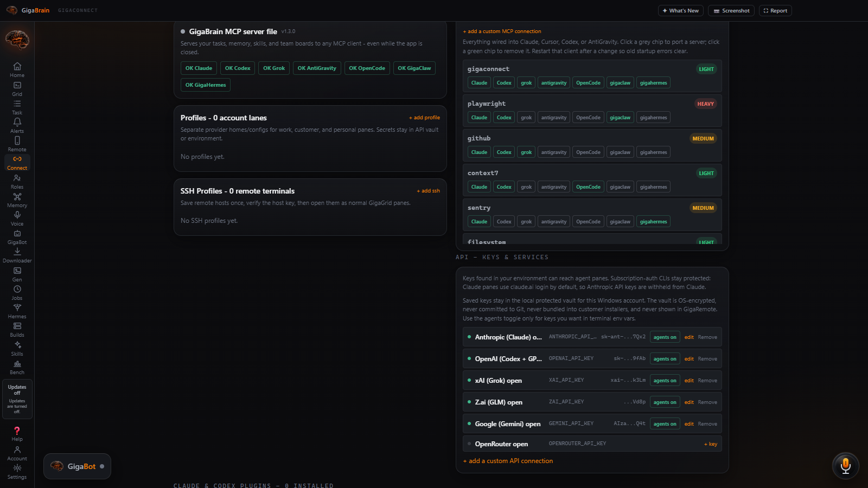Open the Grid sidebar icon
The image size is (868, 488).
(17, 89)
